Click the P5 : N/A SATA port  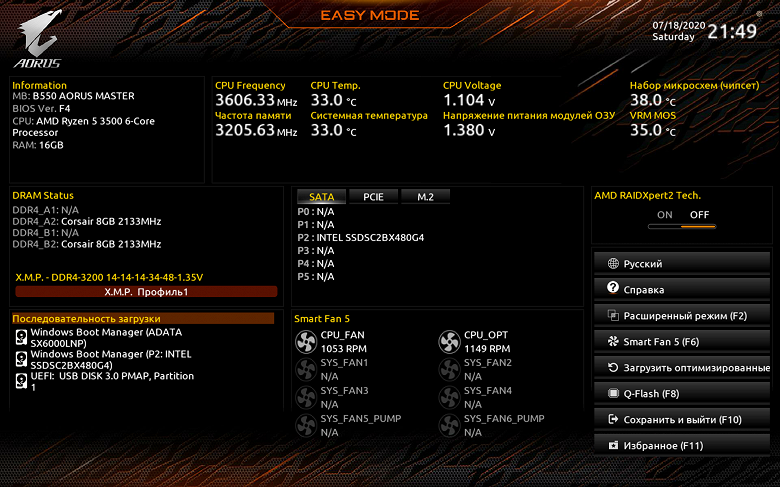(x=316, y=276)
